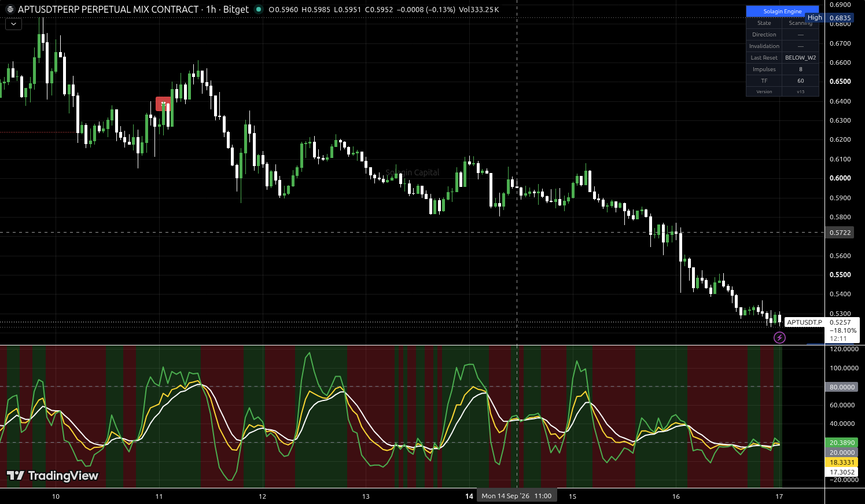This screenshot has width=865, height=504.
Task: Click the Scanning value cell
Action: (x=800, y=23)
